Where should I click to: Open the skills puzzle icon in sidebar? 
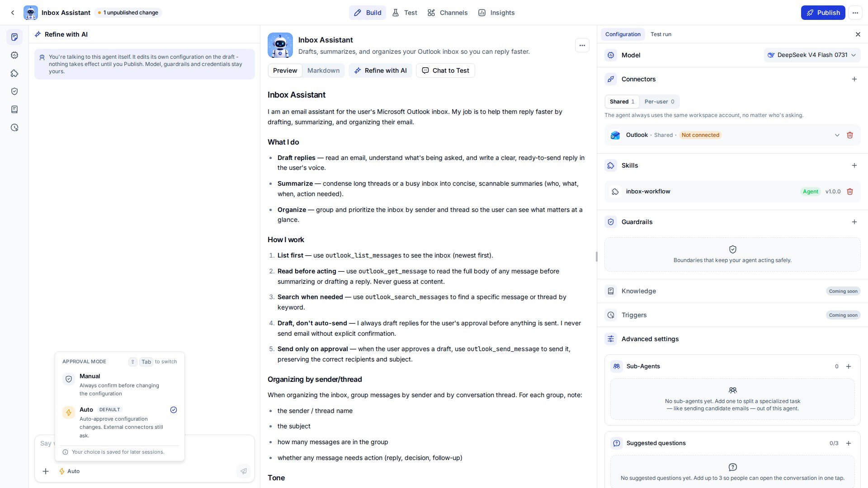point(14,73)
